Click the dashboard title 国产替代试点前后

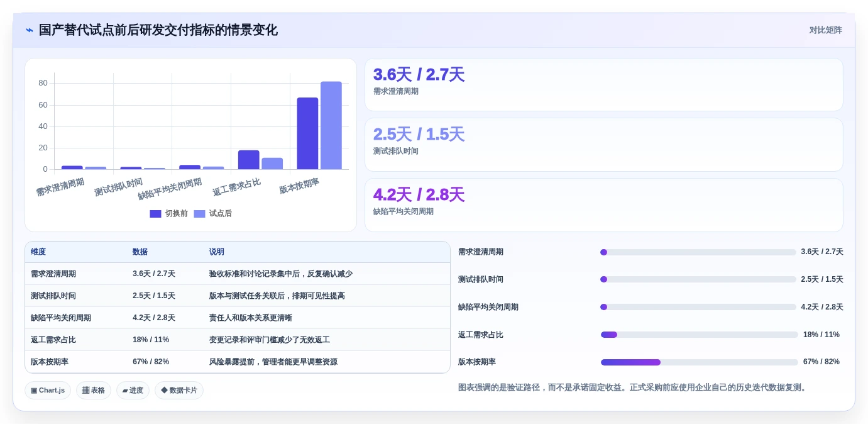(158, 30)
